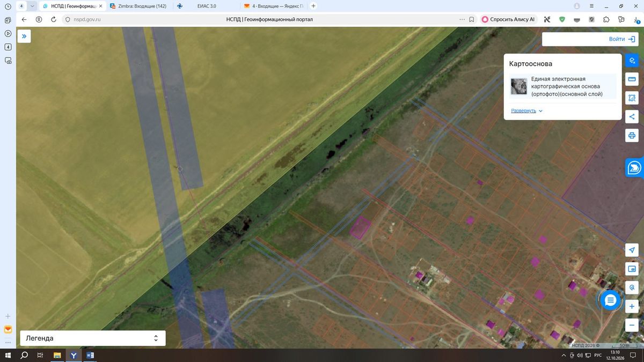Click the share map icon
The width and height of the screenshot is (644, 362).
(x=632, y=116)
